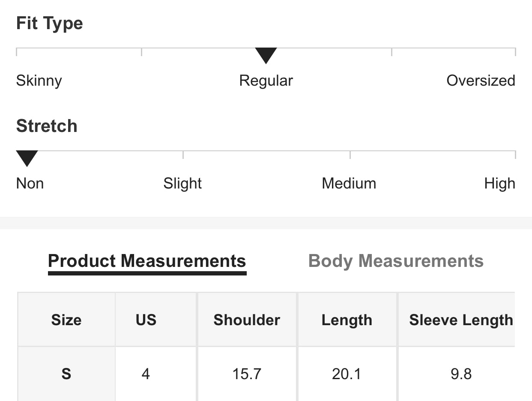
Task: Click the Length column header
Action: (347, 320)
